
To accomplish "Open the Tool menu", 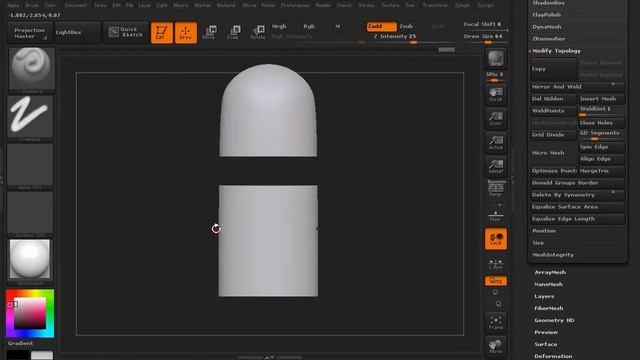I will click(410, 5).
